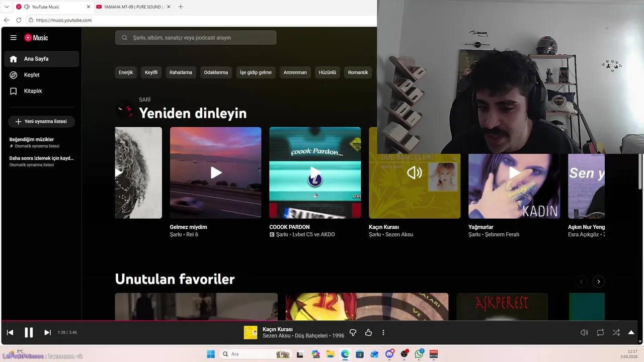Open the Lvbel C5 ve AKDO link
The image size is (644, 362).
313,235
